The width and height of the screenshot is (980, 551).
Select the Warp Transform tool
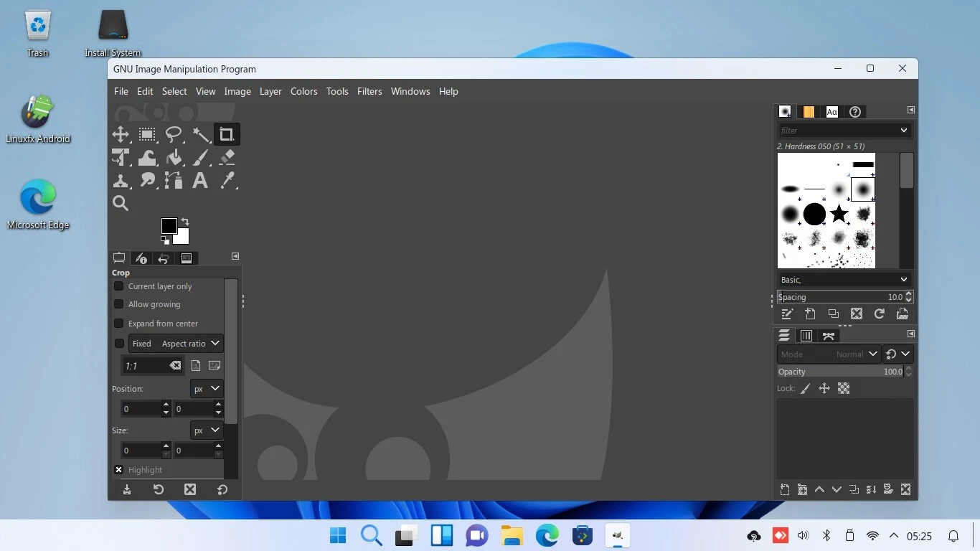(x=147, y=157)
